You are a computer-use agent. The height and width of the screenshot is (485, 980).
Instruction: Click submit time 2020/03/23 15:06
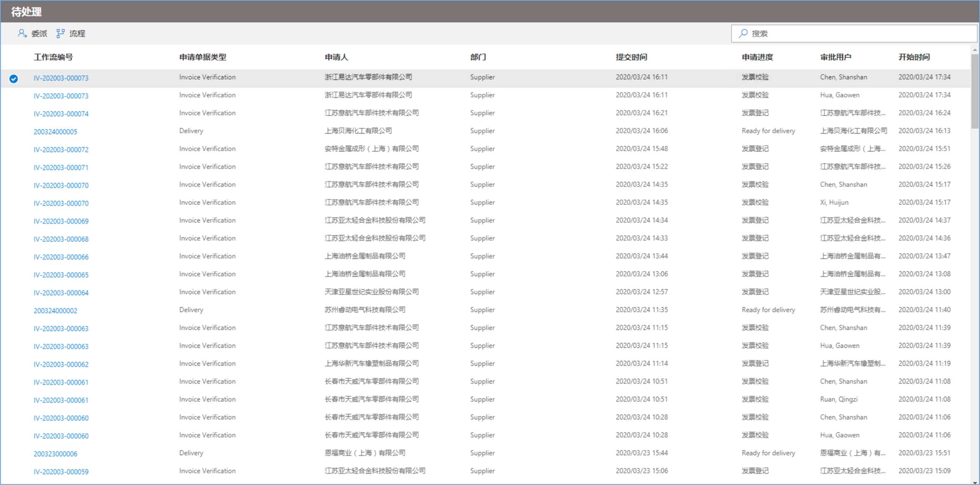642,471
